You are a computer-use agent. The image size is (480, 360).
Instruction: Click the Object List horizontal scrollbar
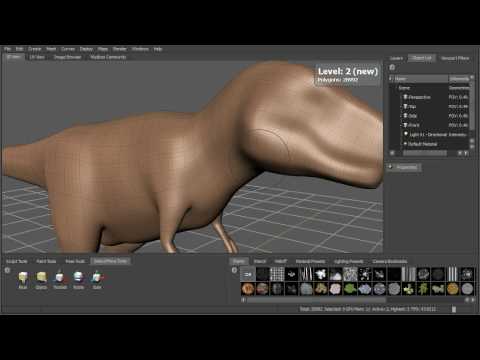425,153
